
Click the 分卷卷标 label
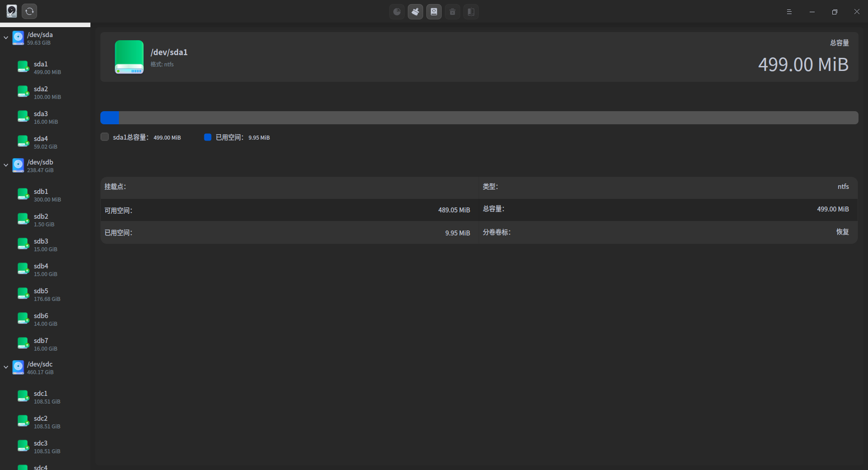tap(496, 232)
